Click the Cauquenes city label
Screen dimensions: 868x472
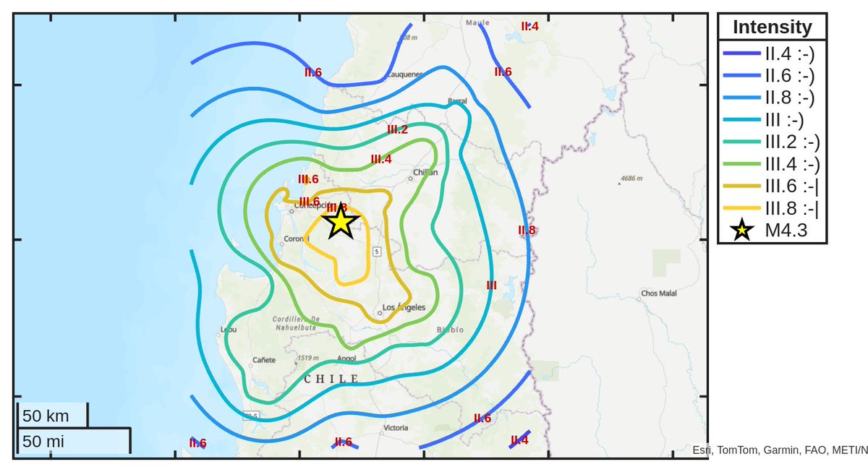point(404,74)
